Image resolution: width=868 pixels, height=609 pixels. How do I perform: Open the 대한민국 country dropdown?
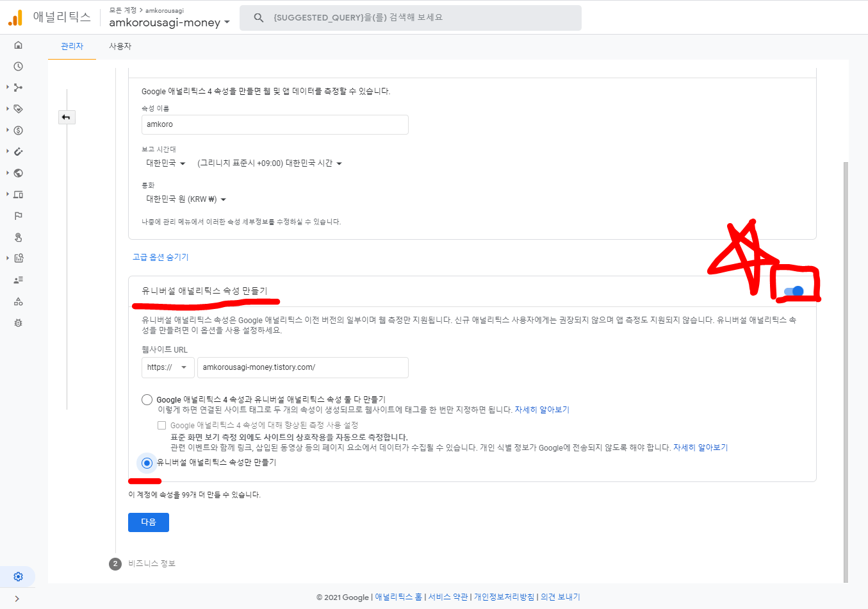coord(165,163)
